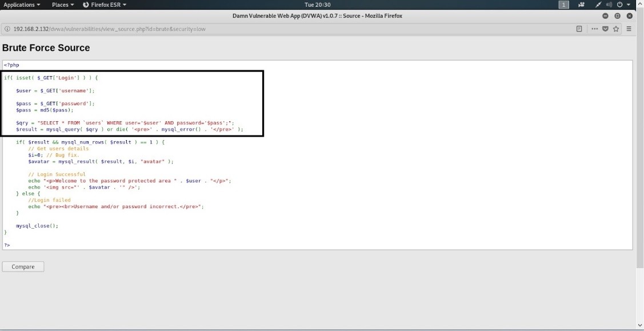Open the Places menu
The width and height of the screenshot is (644, 331).
(x=63, y=5)
